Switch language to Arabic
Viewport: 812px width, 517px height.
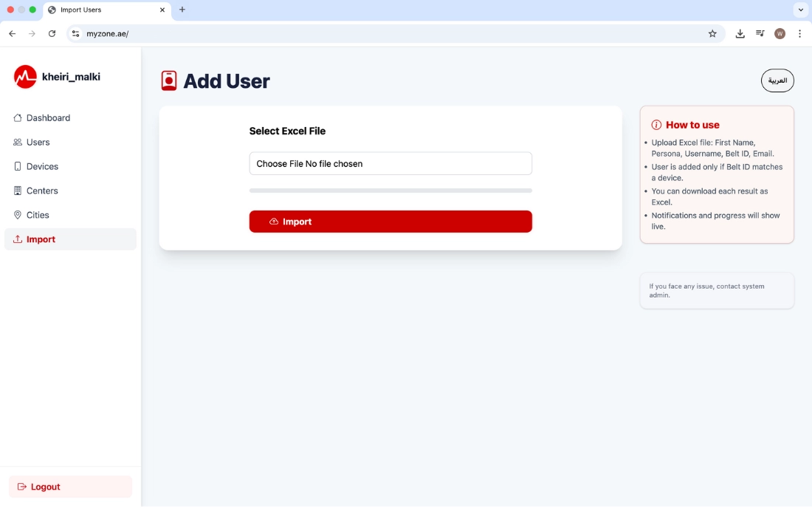point(777,81)
